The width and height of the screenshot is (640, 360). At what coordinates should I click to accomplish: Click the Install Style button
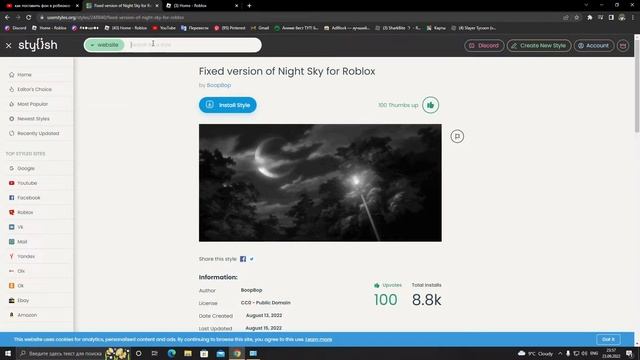[x=228, y=105]
